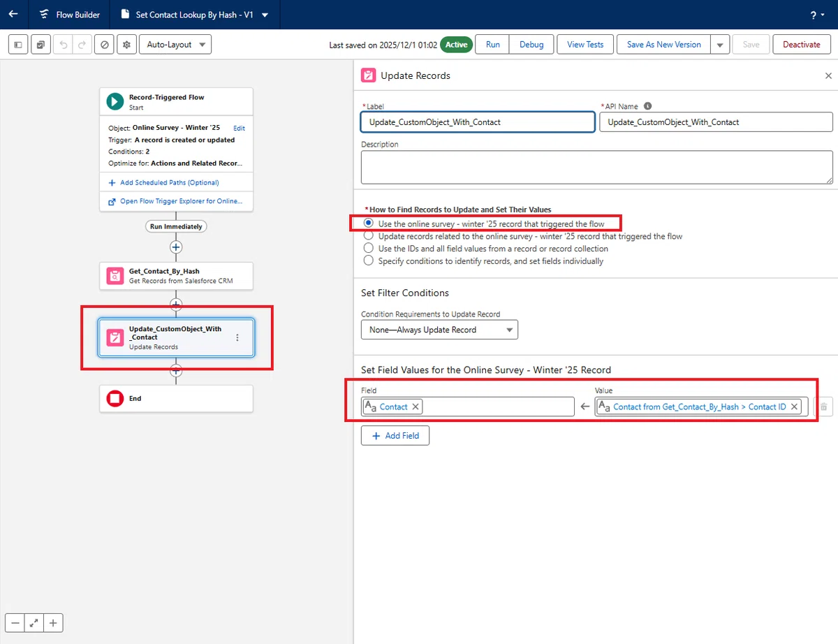Add element before End node
Viewport: 838px width, 644px height.
(x=176, y=370)
